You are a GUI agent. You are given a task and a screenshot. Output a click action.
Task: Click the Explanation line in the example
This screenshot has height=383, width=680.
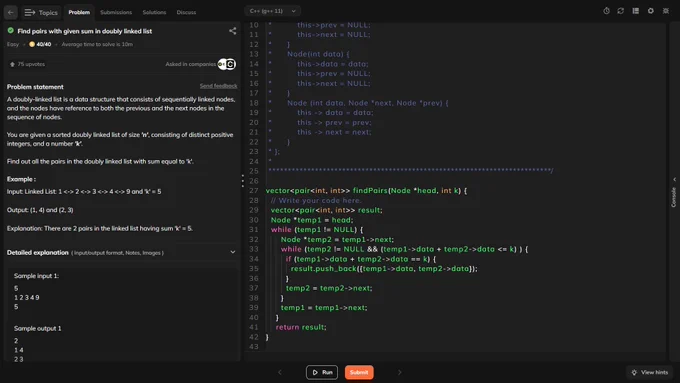pos(100,228)
